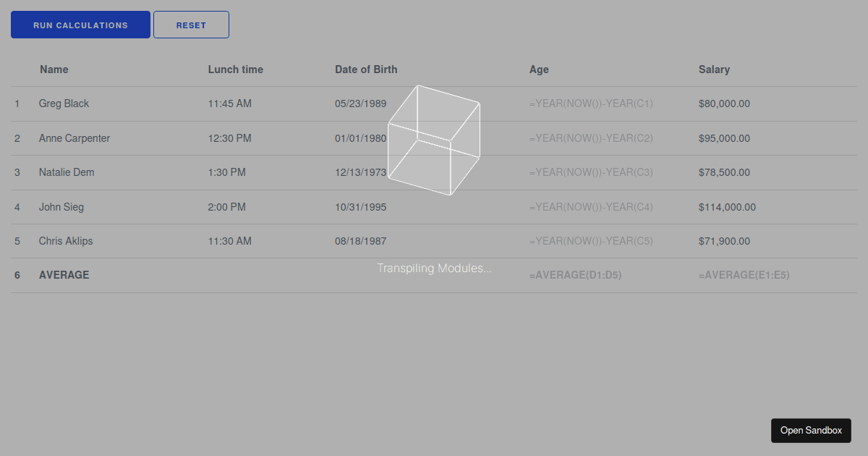868x456 pixels.
Task: Select the Lunch time column header
Action: [235, 69]
